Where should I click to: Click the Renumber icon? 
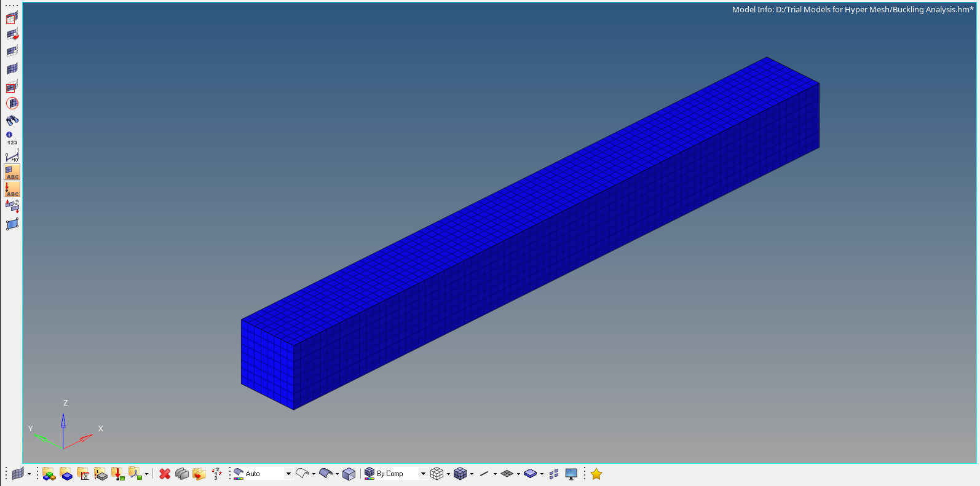tap(216, 474)
